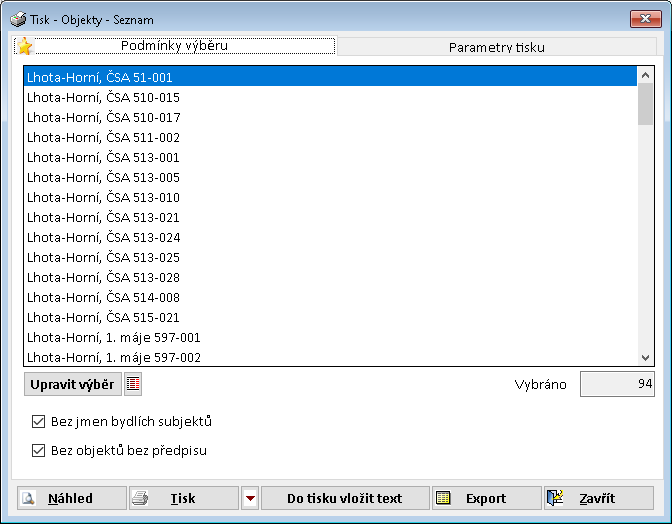Uncheck Bez objektů bez předpisu
The width and height of the screenshot is (672, 524).
[x=39, y=451]
